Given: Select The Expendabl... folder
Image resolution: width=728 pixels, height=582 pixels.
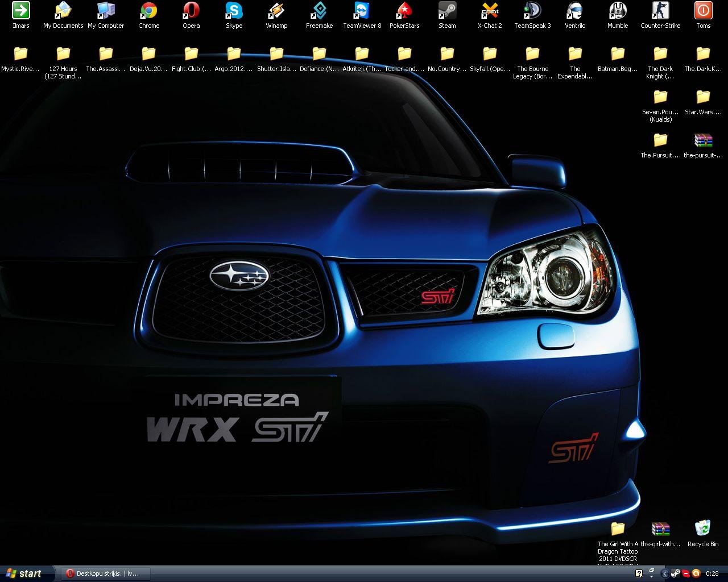Looking at the screenshot, I should (x=575, y=63).
